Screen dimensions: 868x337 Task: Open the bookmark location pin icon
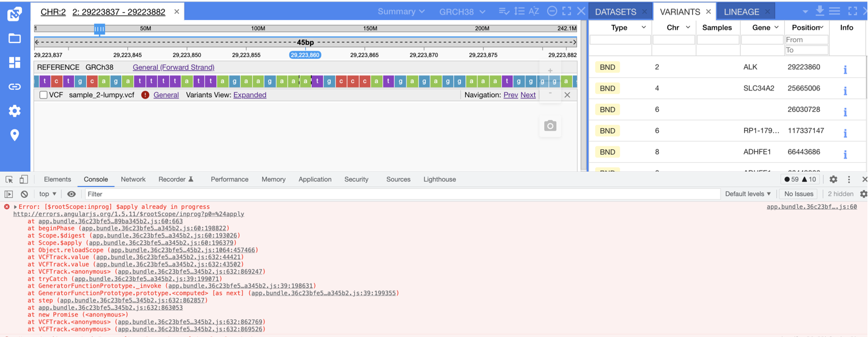click(x=15, y=135)
